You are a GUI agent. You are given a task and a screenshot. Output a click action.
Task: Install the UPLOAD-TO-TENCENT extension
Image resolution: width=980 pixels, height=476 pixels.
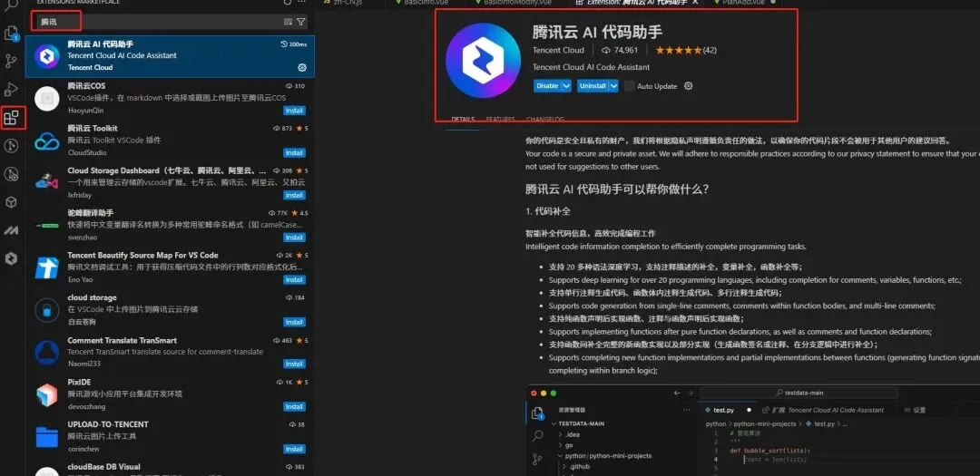294,449
